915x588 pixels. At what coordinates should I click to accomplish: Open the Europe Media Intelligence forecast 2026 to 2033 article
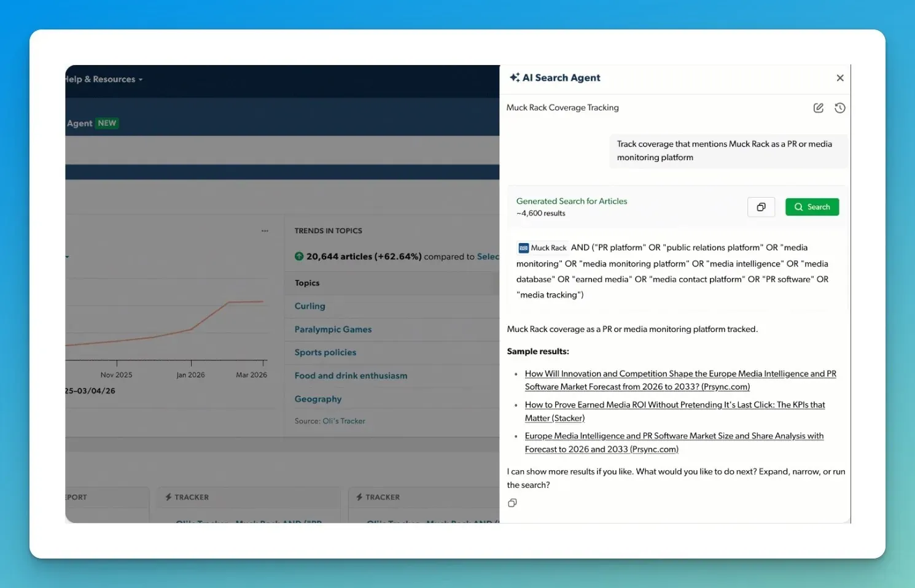(x=680, y=380)
